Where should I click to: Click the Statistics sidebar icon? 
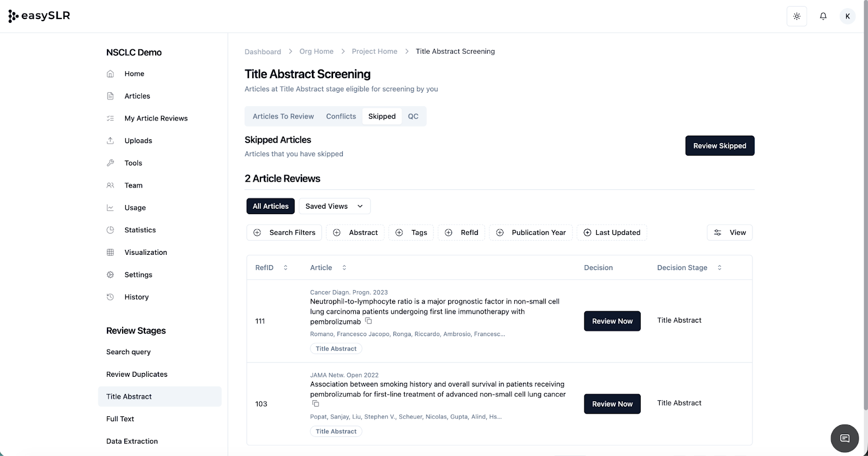pos(111,230)
